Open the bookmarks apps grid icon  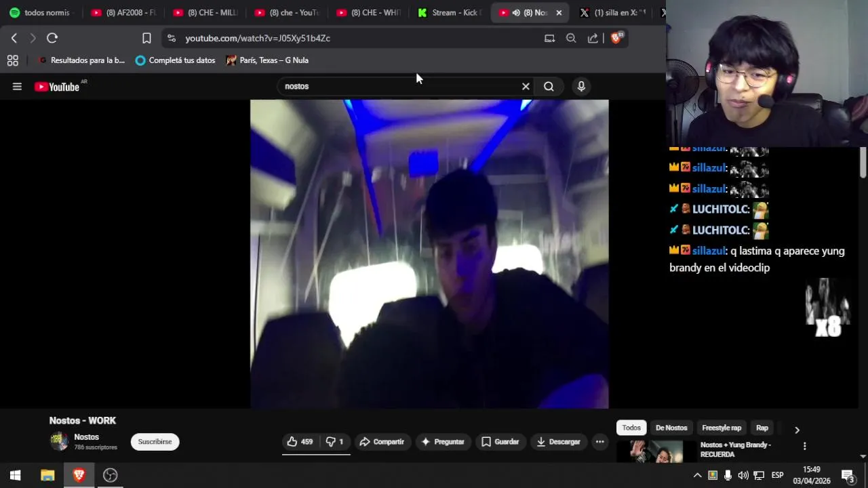(12, 60)
